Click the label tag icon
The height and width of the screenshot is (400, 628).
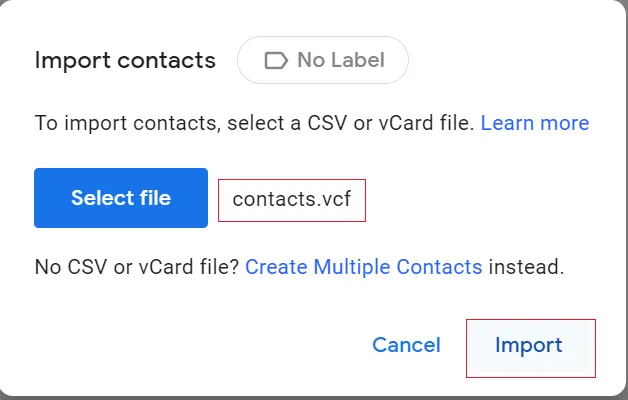tap(275, 60)
